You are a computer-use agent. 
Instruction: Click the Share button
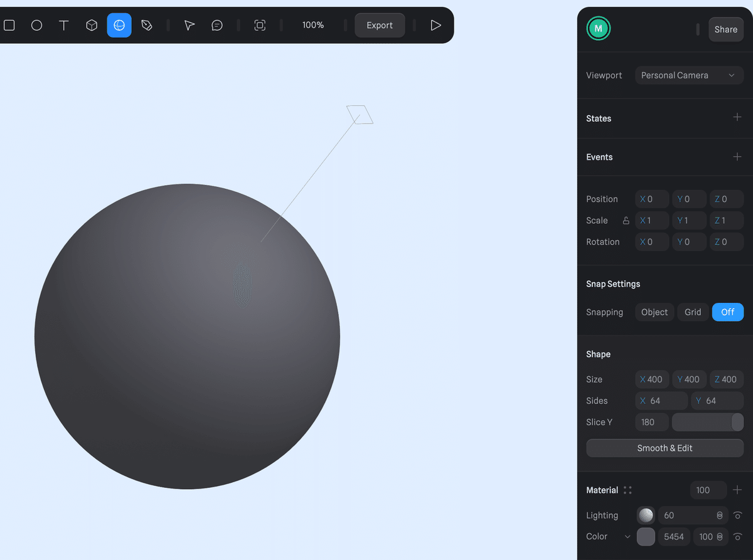726,29
